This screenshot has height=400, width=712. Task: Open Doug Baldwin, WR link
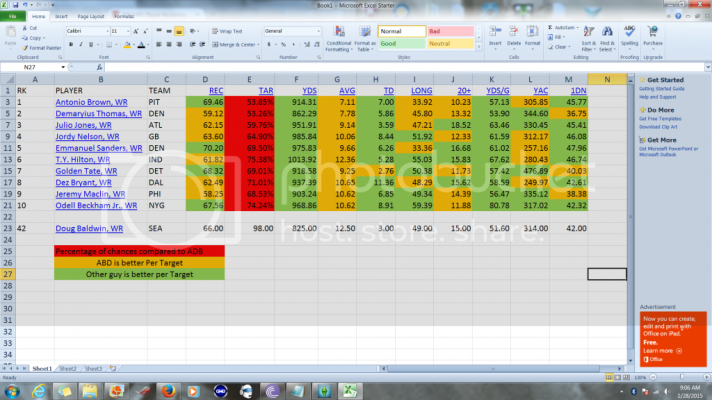point(89,228)
